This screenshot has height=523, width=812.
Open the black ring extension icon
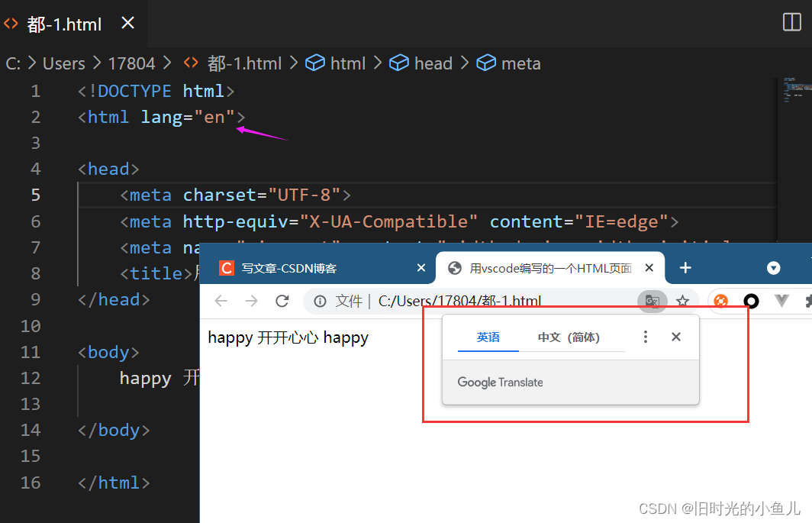click(x=751, y=301)
